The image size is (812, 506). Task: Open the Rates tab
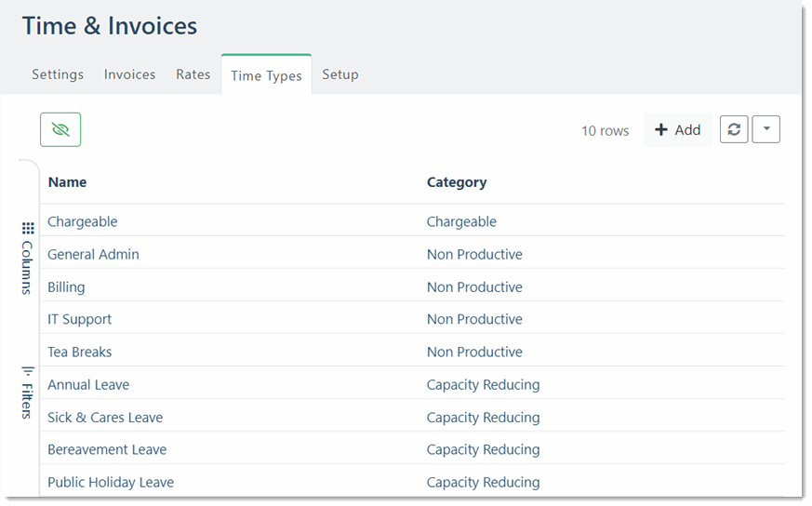[193, 74]
